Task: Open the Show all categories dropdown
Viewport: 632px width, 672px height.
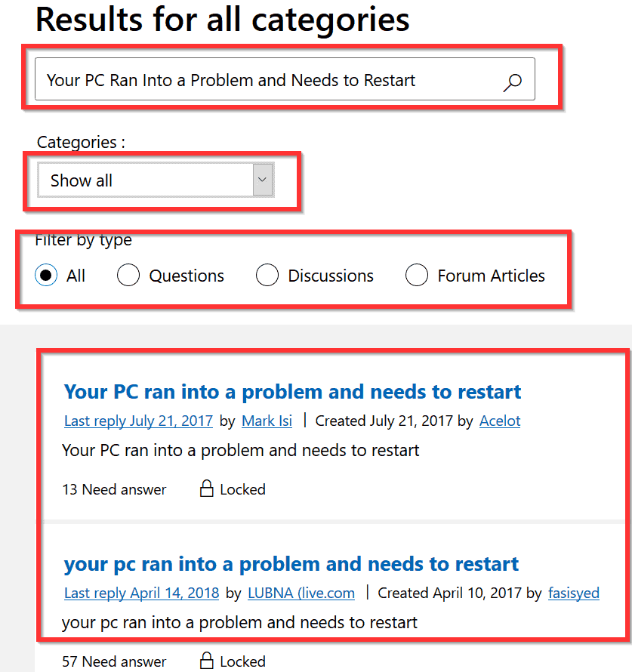Action: (151, 180)
